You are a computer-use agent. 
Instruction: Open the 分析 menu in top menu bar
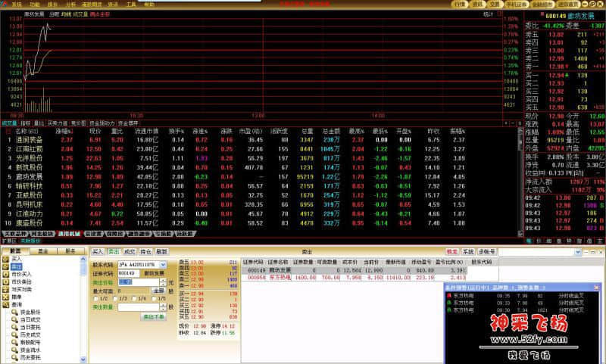coord(70,4)
